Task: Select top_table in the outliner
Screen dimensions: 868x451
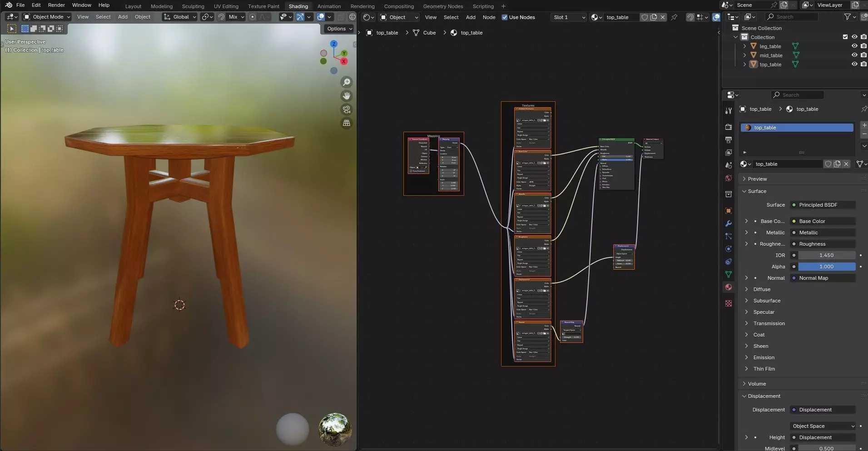Action: coord(770,64)
